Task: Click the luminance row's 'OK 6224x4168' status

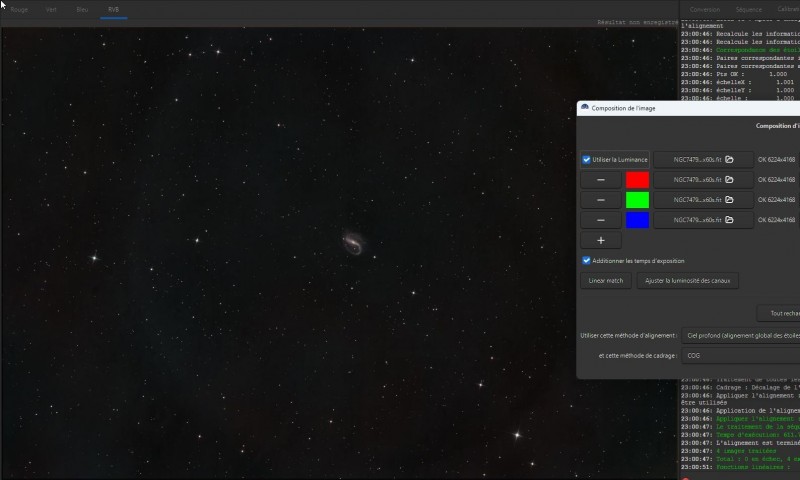Action: tap(776, 160)
